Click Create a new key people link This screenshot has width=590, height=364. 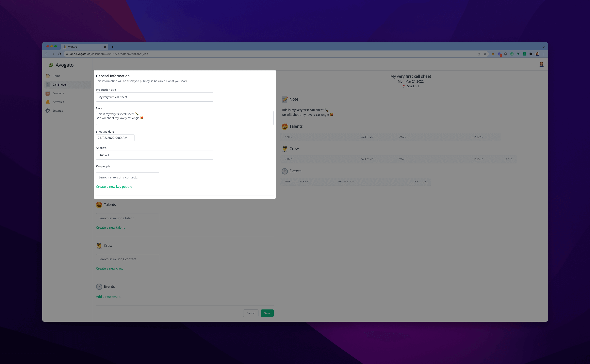click(x=114, y=187)
